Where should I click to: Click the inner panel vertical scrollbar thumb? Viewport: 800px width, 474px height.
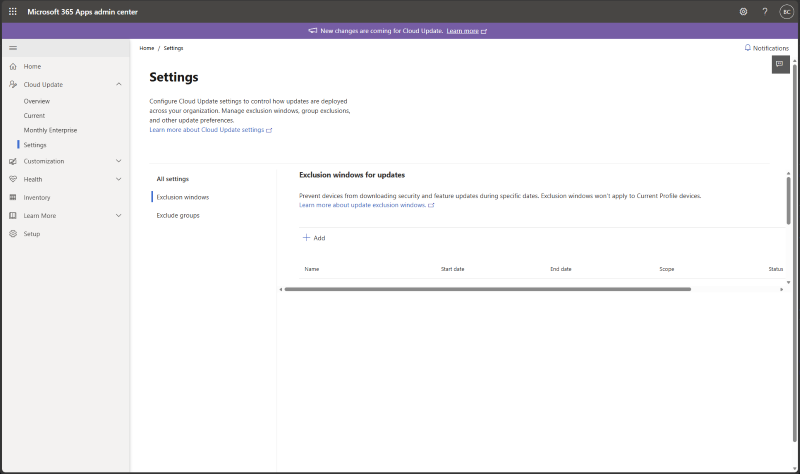coord(788,201)
